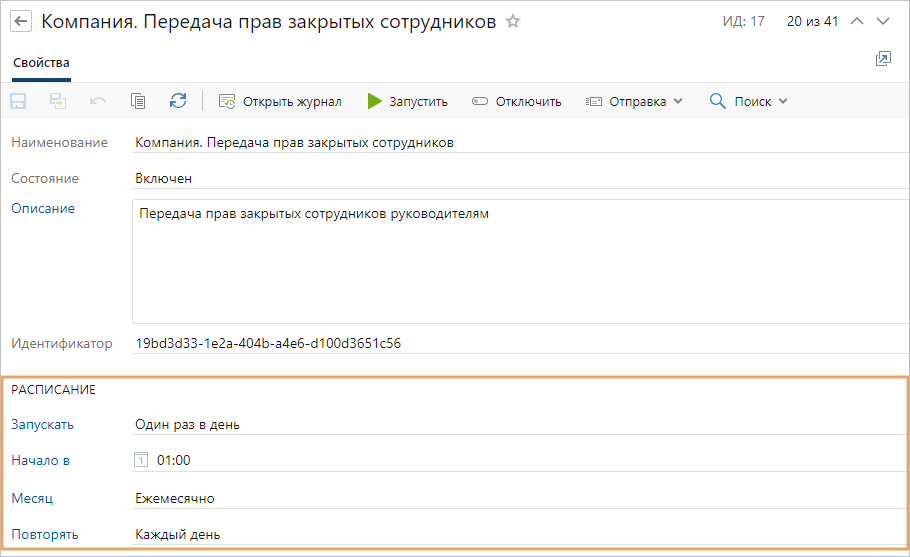The image size is (910, 557).
Task: Go to next record with down chevron
Action: click(x=883, y=21)
